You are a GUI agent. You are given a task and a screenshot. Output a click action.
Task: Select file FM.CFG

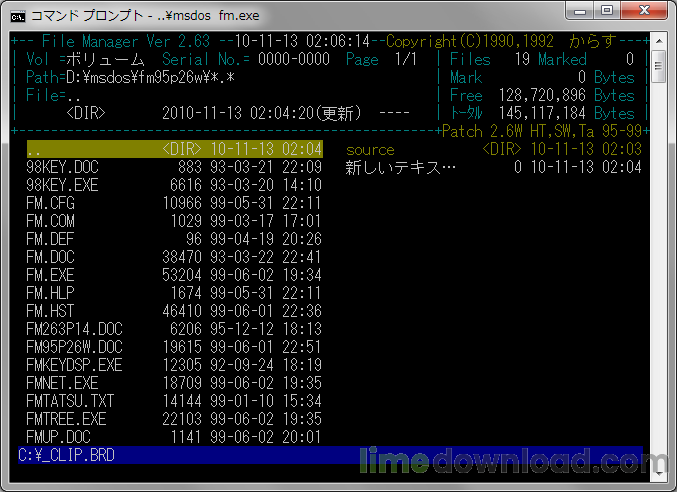point(174,203)
